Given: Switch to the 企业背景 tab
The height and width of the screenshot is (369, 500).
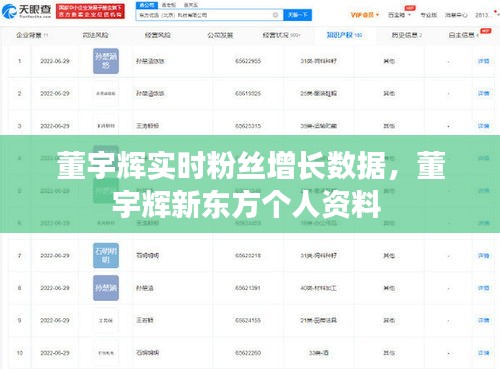Looking at the screenshot, I should coord(32,35).
